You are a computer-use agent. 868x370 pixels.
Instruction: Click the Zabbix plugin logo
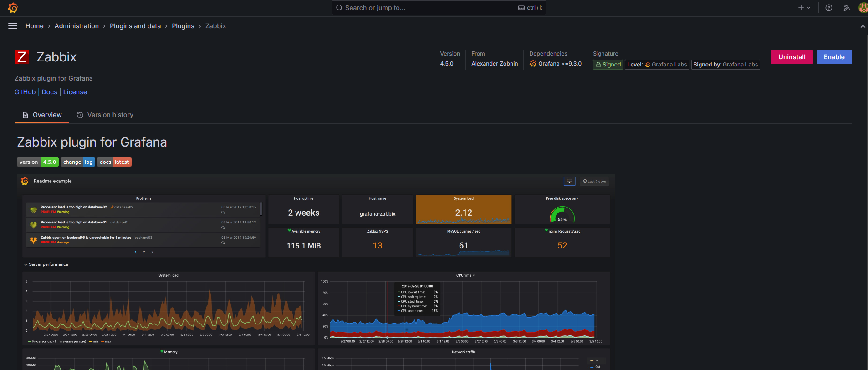22,57
